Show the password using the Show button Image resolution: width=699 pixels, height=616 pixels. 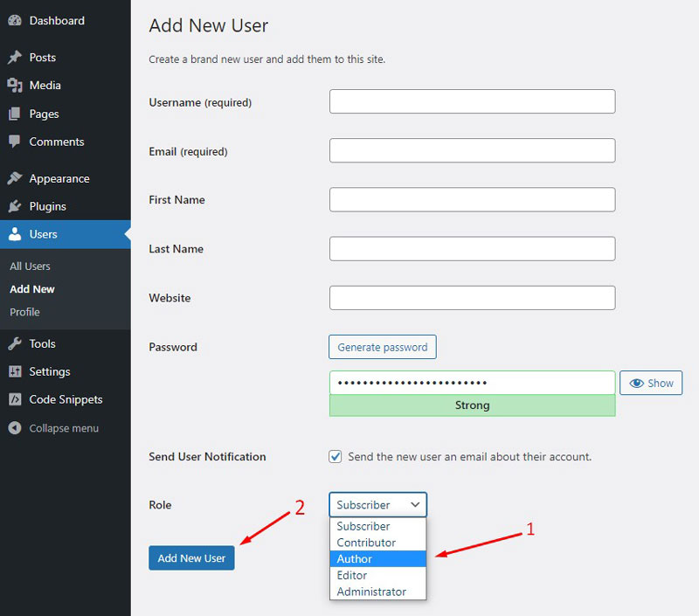tap(650, 383)
